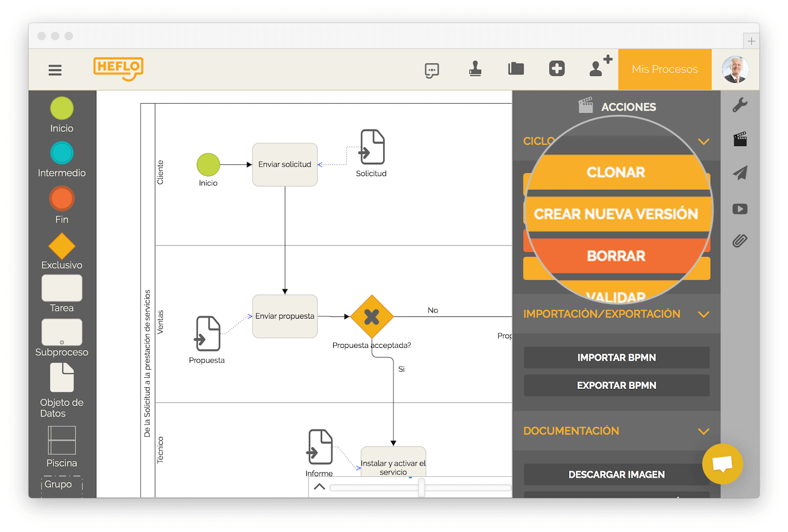788x532 pixels.
Task: Select the Tarea task shape
Action: (x=62, y=288)
